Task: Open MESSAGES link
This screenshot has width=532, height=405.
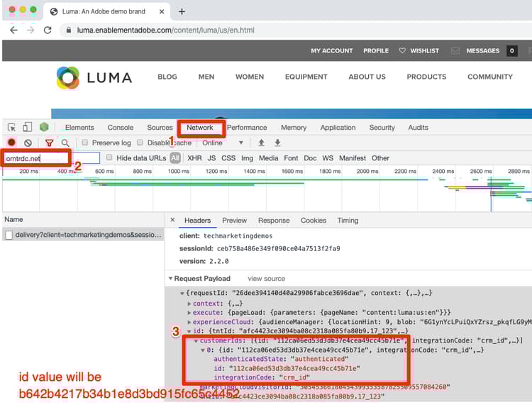Action: (x=483, y=50)
